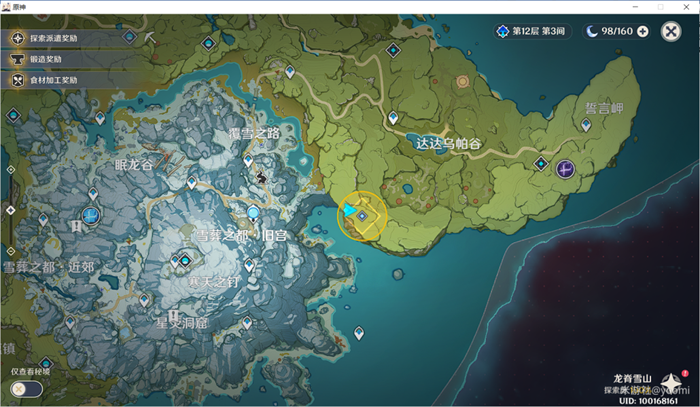
Task: Click cyan player position arrow
Action: point(350,210)
